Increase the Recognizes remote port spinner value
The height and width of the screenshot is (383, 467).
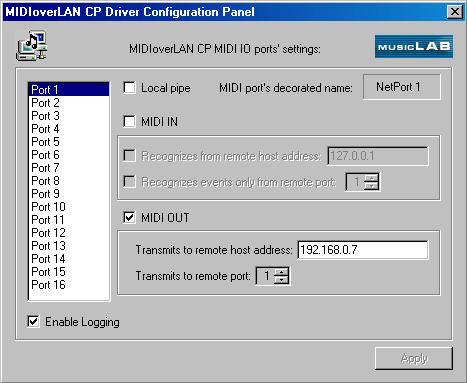(x=371, y=178)
